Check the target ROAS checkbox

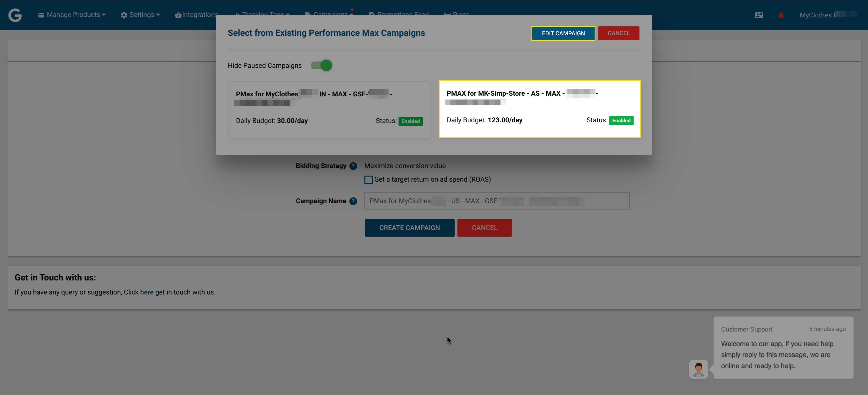click(368, 180)
